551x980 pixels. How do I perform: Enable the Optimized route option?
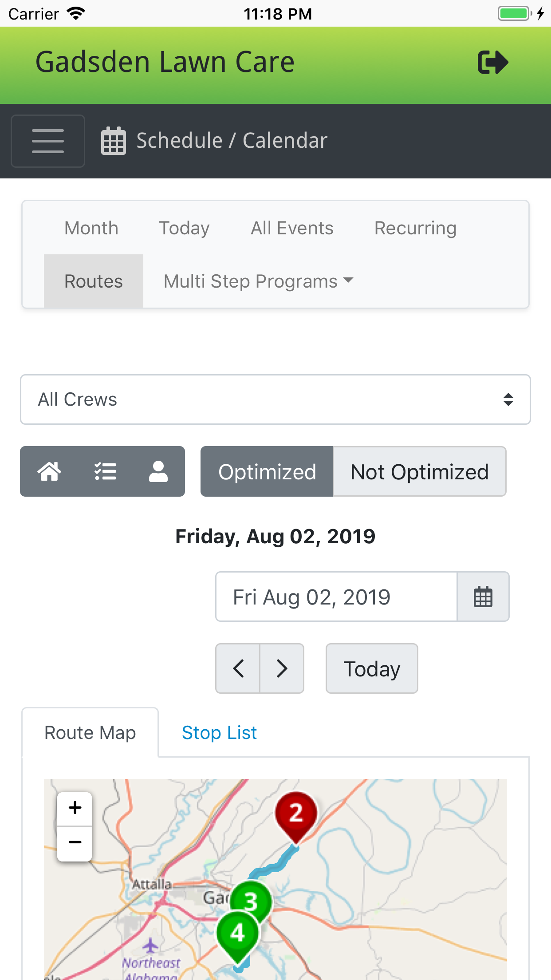click(267, 471)
